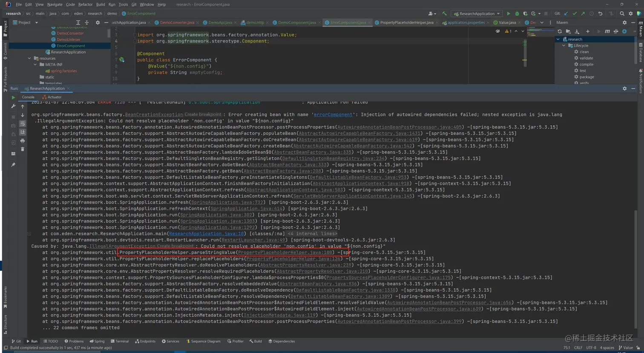Expand the internal lines fold in console
Viewport: 644px width, 353px height.
pyautogui.click(x=29, y=234)
